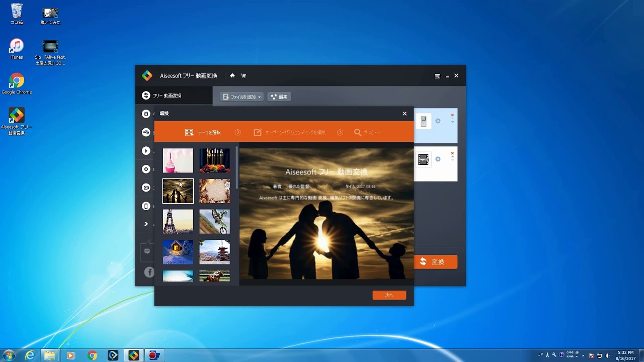644x362 pixels.
Task: Open Google Chrome desktop shortcut
Action: pyautogui.click(x=17, y=83)
